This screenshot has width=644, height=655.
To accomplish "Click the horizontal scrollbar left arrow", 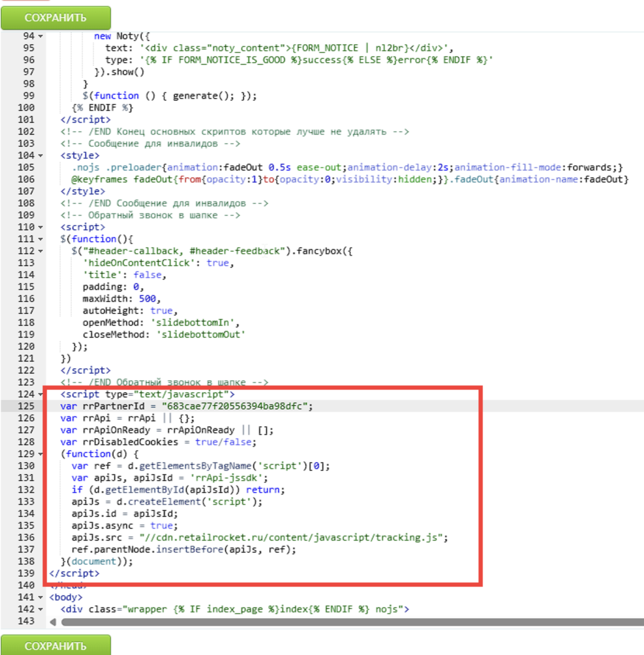I will pyautogui.click(x=53, y=622).
